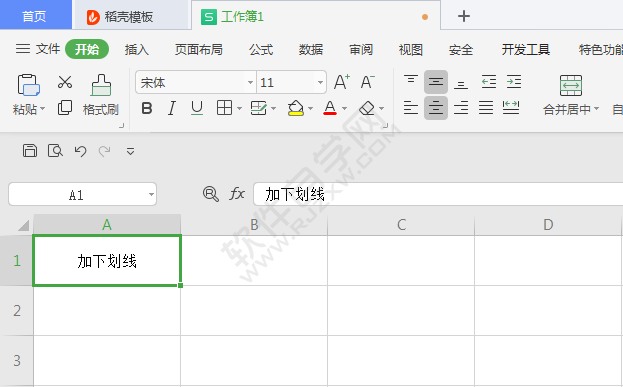Toggle underline formatting
The width and height of the screenshot is (623, 387).
[197, 108]
